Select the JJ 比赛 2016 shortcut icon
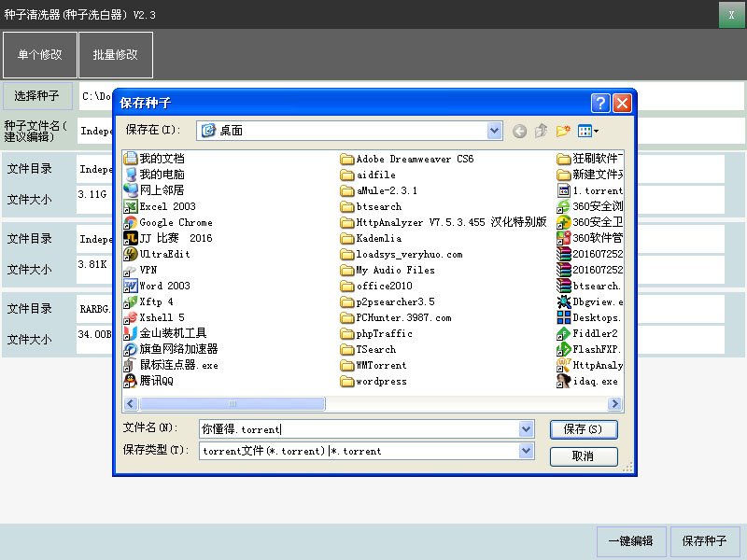The height and width of the screenshot is (560, 747). point(131,238)
